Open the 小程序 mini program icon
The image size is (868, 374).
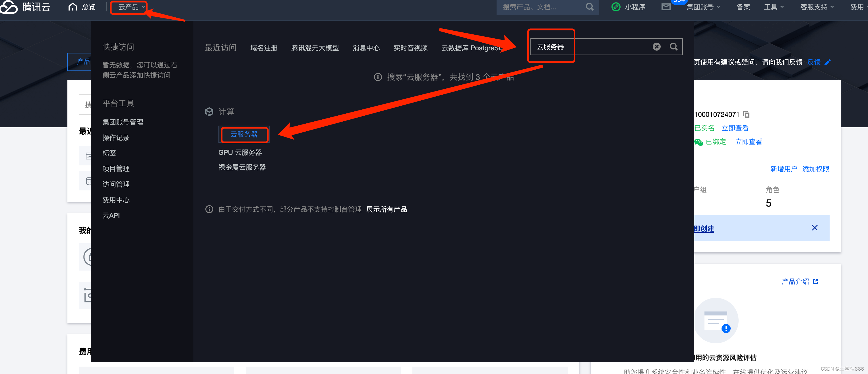click(x=616, y=7)
